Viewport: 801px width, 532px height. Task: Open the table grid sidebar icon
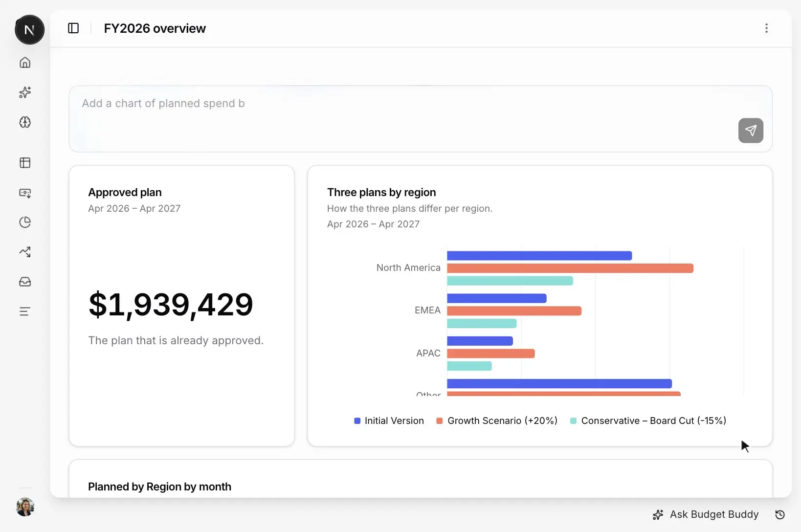[25, 163]
